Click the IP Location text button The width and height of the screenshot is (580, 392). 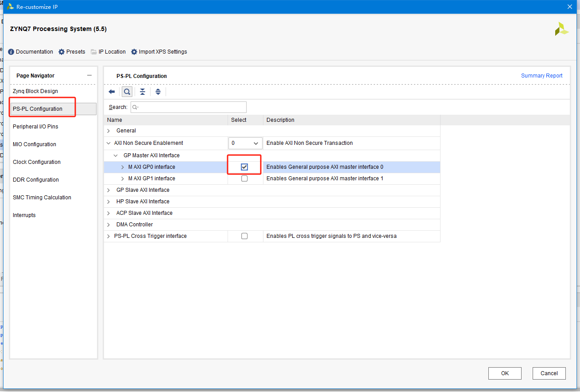[x=112, y=52]
